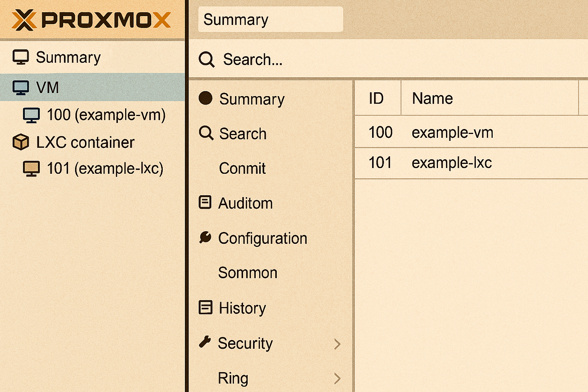Click the wrench icon beside Security
Screen dimensions: 588x392
205,341
